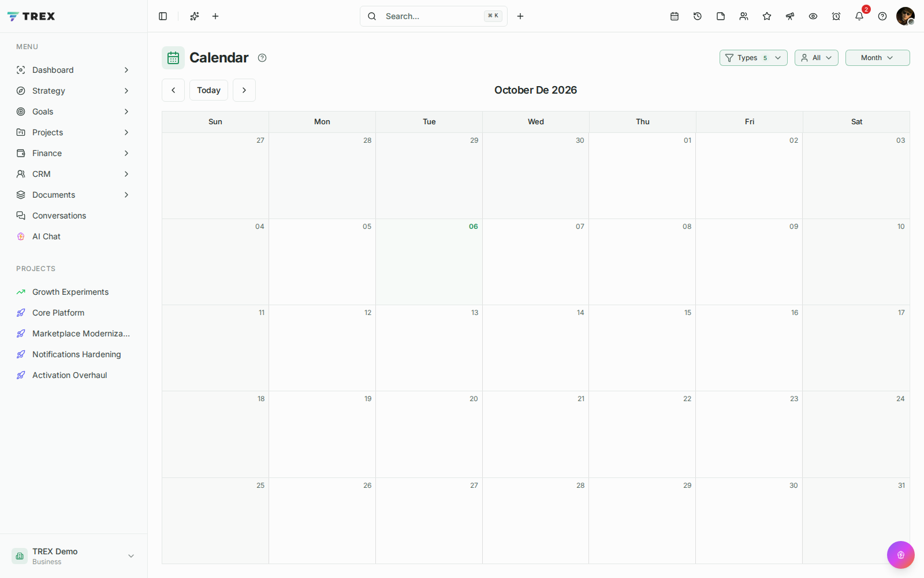The height and width of the screenshot is (578, 924).
Task: Click the eye watch icon in toolbar
Action: click(x=813, y=16)
